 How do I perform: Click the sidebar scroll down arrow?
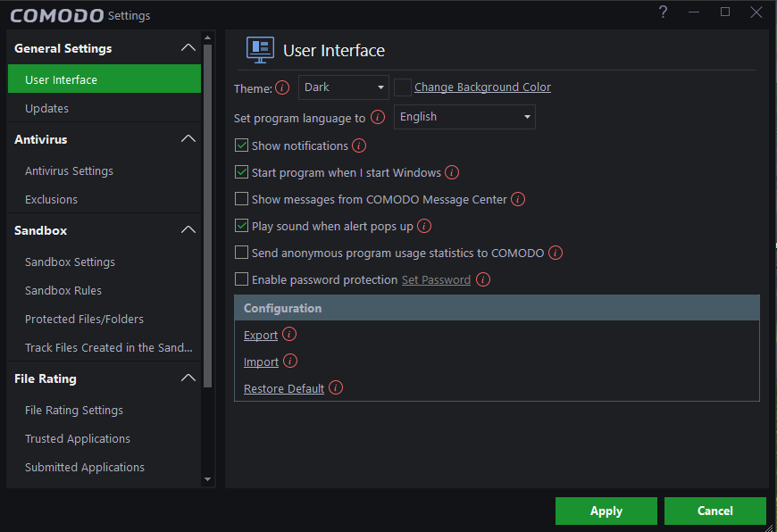pyautogui.click(x=208, y=479)
